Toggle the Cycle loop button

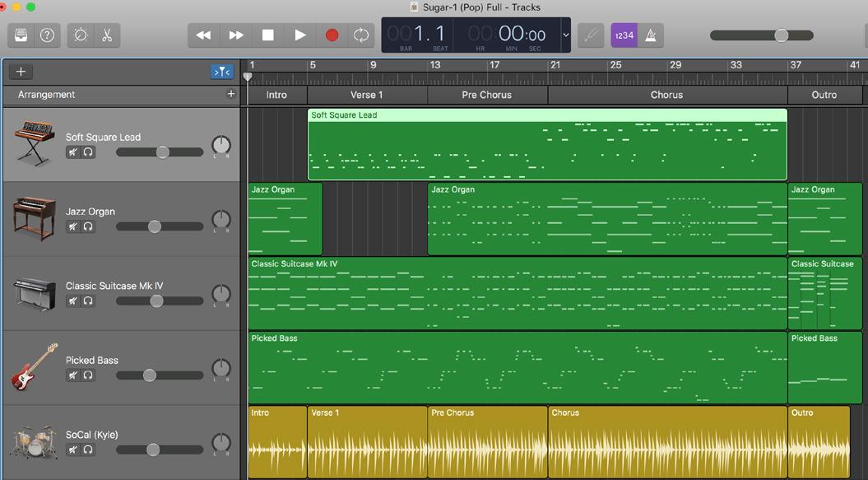point(360,35)
